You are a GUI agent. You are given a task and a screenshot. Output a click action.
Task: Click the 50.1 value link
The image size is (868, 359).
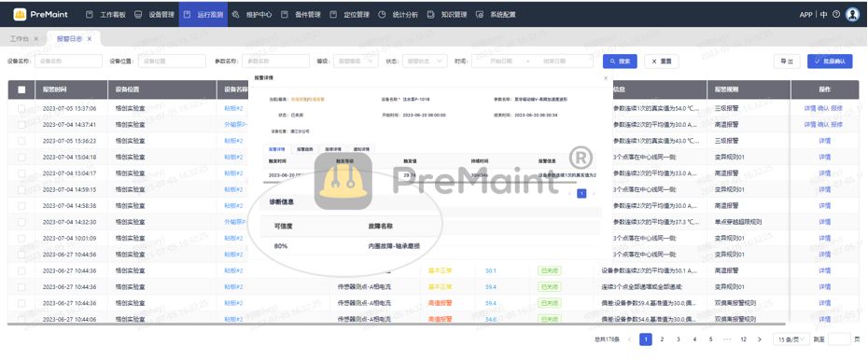(490, 271)
